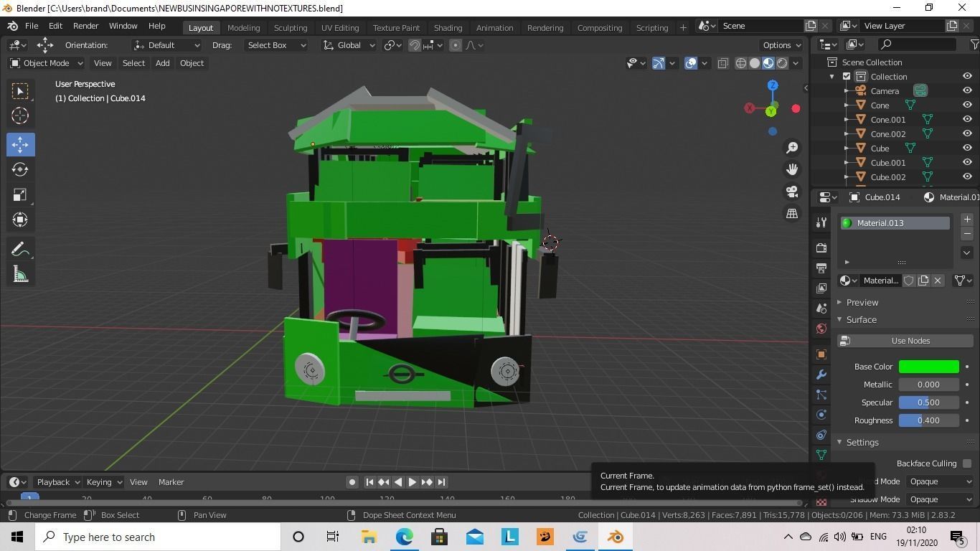Switch to the Shading workspace tab
The width and height of the screenshot is (980, 551).
(448, 27)
